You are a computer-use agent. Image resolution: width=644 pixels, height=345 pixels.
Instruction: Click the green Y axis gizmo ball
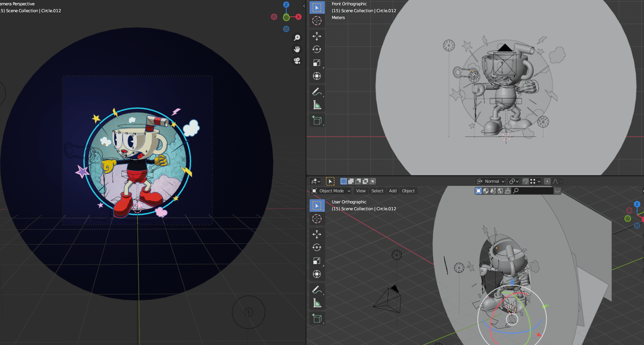pos(286,17)
